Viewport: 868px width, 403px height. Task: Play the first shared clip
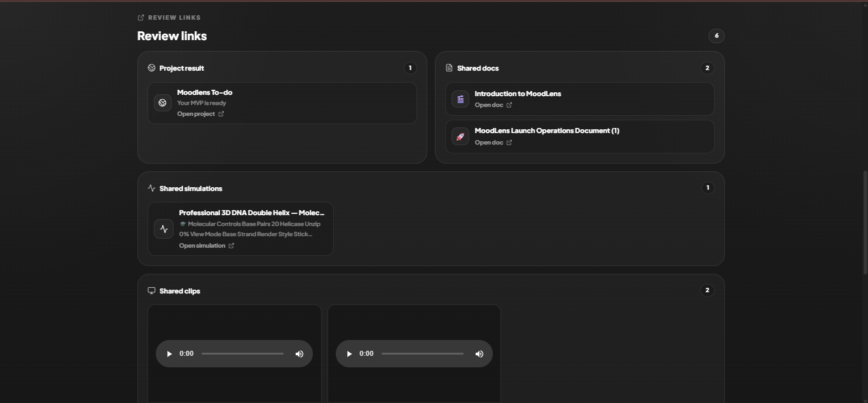click(169, 353)
